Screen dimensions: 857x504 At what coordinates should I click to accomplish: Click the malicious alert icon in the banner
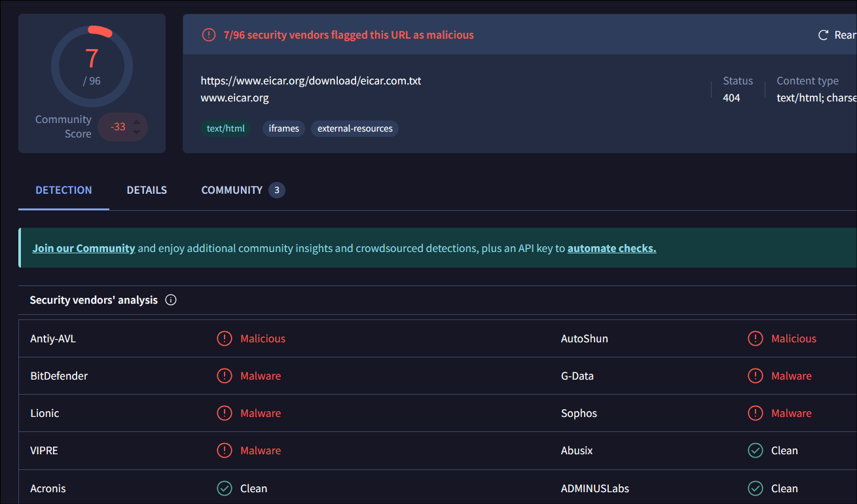[208, 35]
